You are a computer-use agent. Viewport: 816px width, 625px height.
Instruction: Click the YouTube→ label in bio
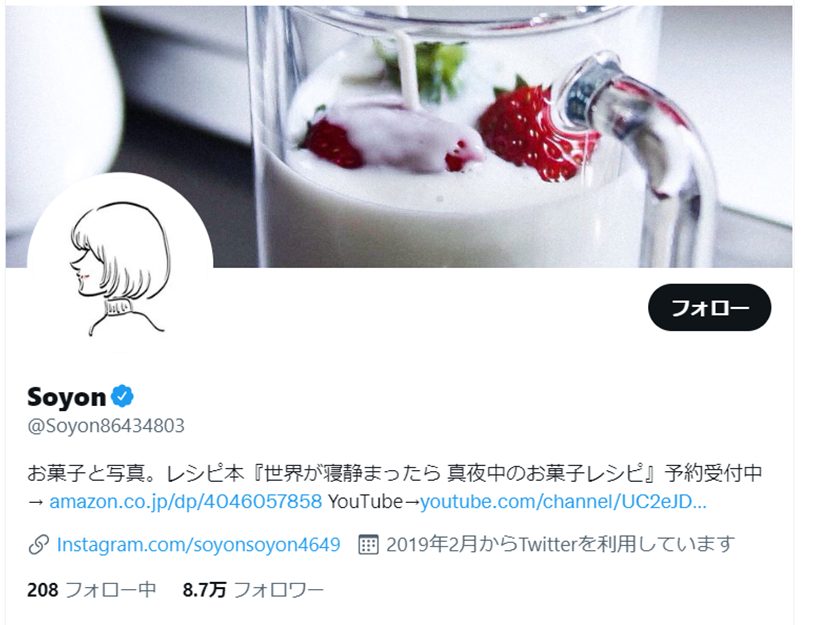point(374,501)
